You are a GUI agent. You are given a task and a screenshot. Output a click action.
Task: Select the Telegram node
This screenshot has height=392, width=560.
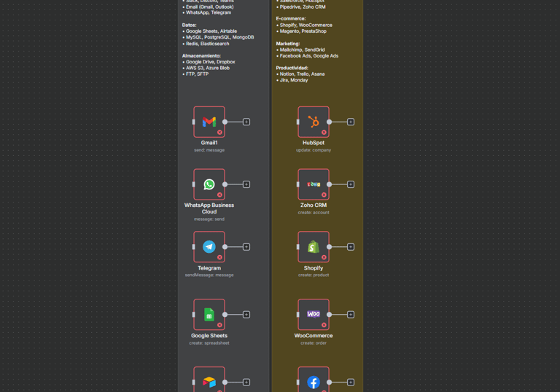[209, 247]
